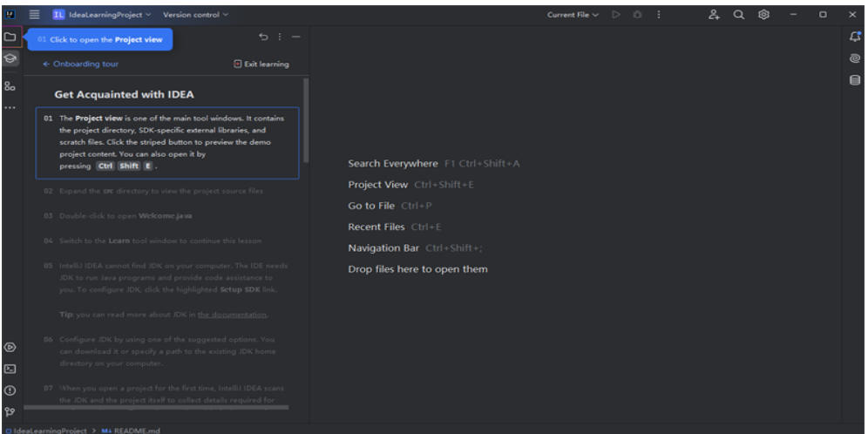Click the Search Everywhere magnifier icon

[x=736, y=15]
